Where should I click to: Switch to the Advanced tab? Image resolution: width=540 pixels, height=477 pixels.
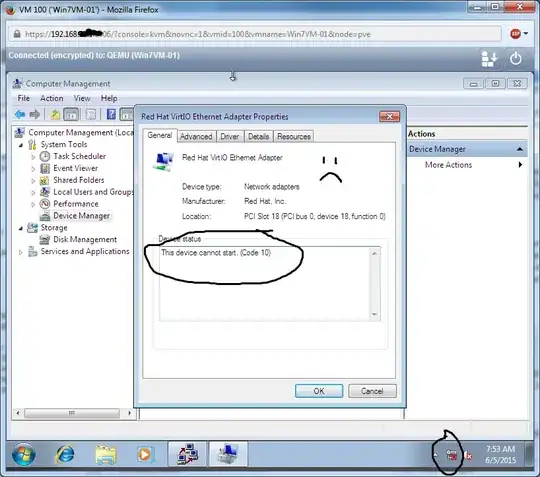196,137
